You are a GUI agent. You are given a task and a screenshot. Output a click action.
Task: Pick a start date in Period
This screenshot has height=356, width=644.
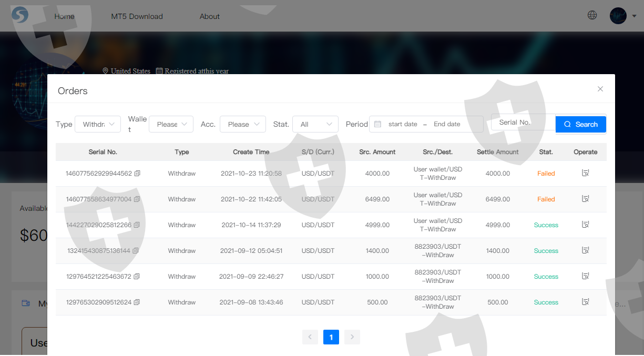tap(403, 125)
